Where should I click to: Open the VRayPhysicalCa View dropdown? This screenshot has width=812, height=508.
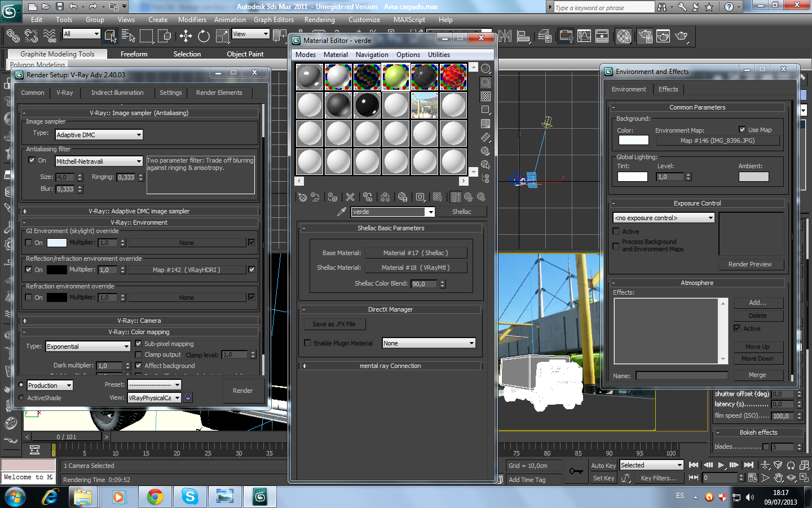click(x=155, y=398)
